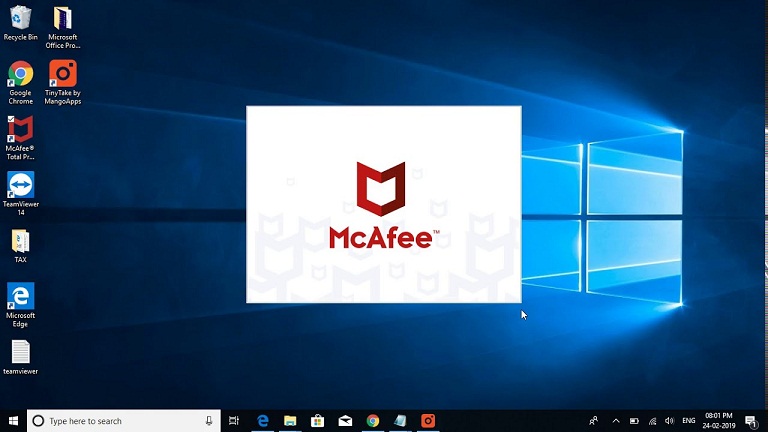Open the TAX folder on desktop

[20, 246]
